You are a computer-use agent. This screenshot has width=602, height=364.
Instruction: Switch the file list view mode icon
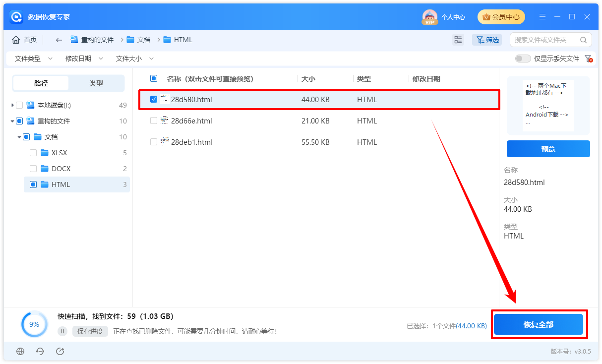tap(458, 40)
